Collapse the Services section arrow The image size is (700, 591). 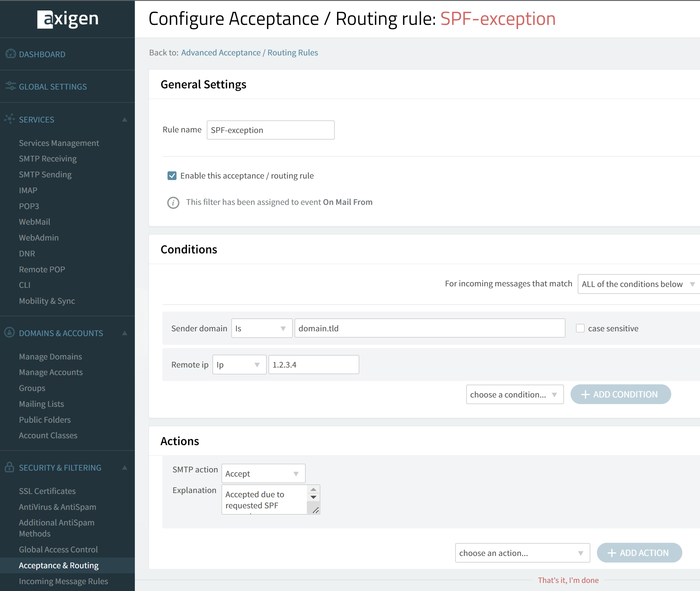click(x=125, y=120)
